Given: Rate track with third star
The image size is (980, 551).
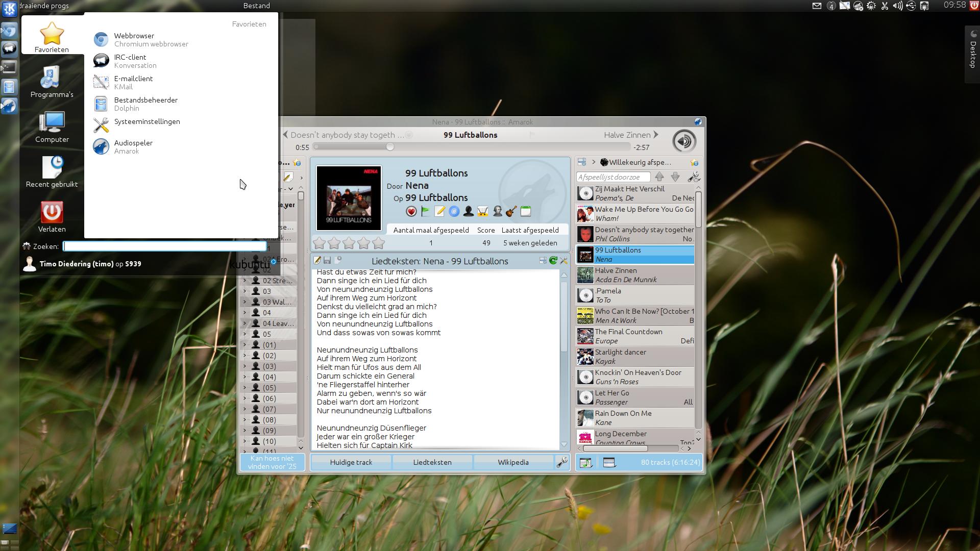Looking at the screenshot, I should [x=349, y=243].
